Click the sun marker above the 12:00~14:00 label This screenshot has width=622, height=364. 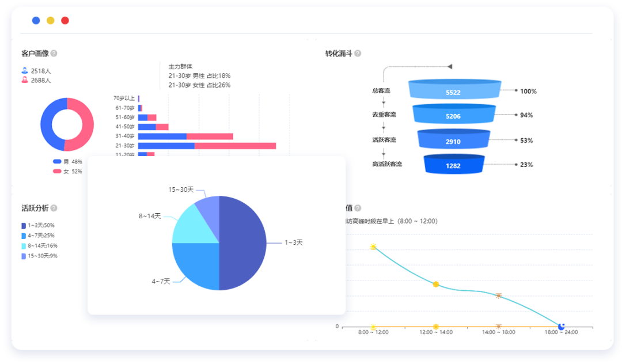pyautogui.click(x=436, y=284)
